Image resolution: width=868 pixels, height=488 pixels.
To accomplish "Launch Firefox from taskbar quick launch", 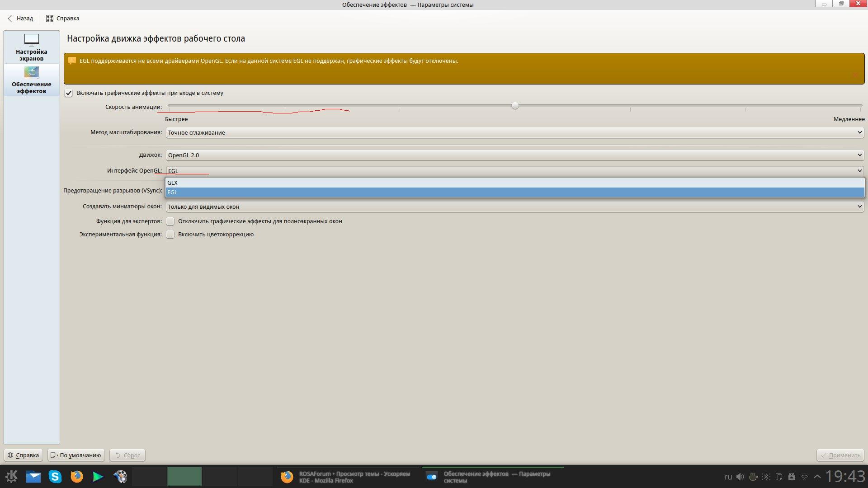I will (x=77, y=476).
